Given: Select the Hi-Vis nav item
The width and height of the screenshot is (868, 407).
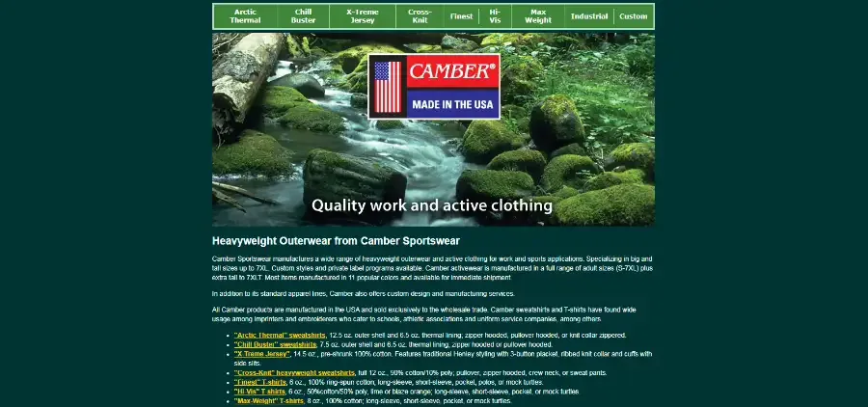Looking at the screenshot, I should point(495,16).
